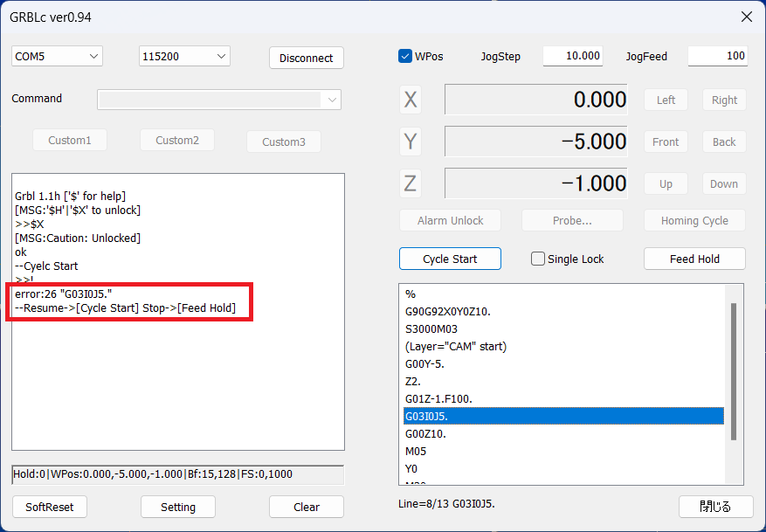
Task: Expand the 115200 baud rate dropdown
Action: click(x=184, y=56)
